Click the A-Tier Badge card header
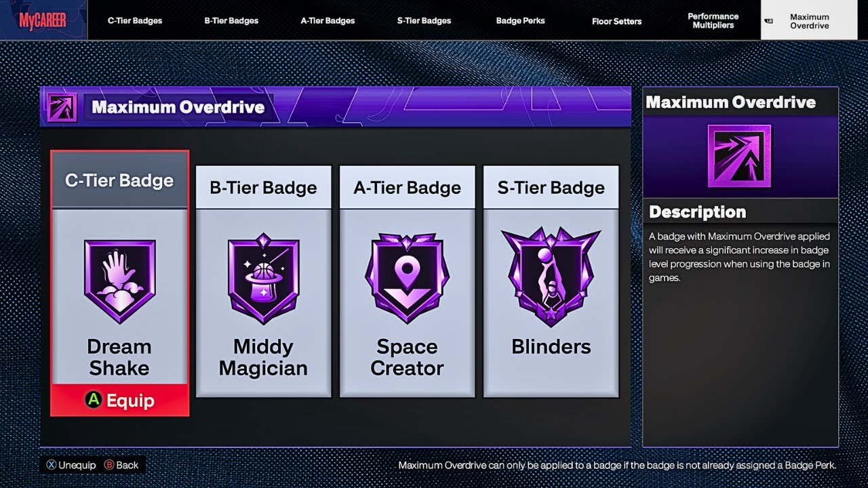Viewport: 868px width, 488px height. (x=407, y=188)
